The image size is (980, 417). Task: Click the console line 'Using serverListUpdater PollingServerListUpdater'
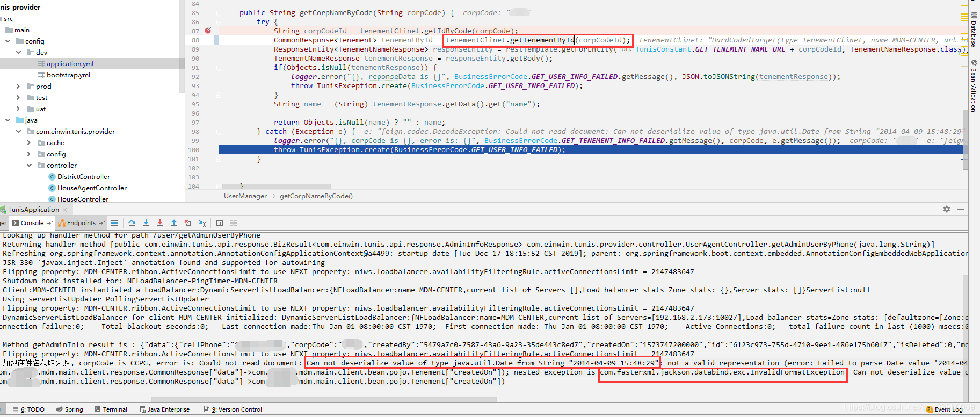click(106, 299)
